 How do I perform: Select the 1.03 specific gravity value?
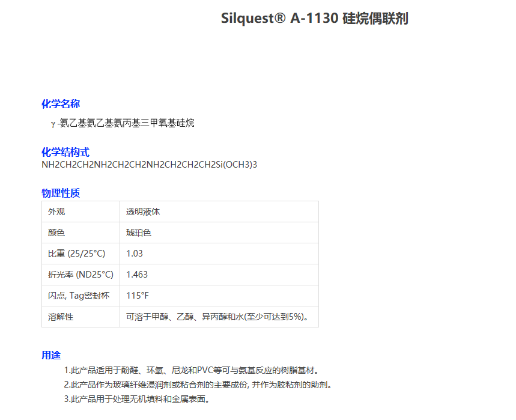[135, 254]
